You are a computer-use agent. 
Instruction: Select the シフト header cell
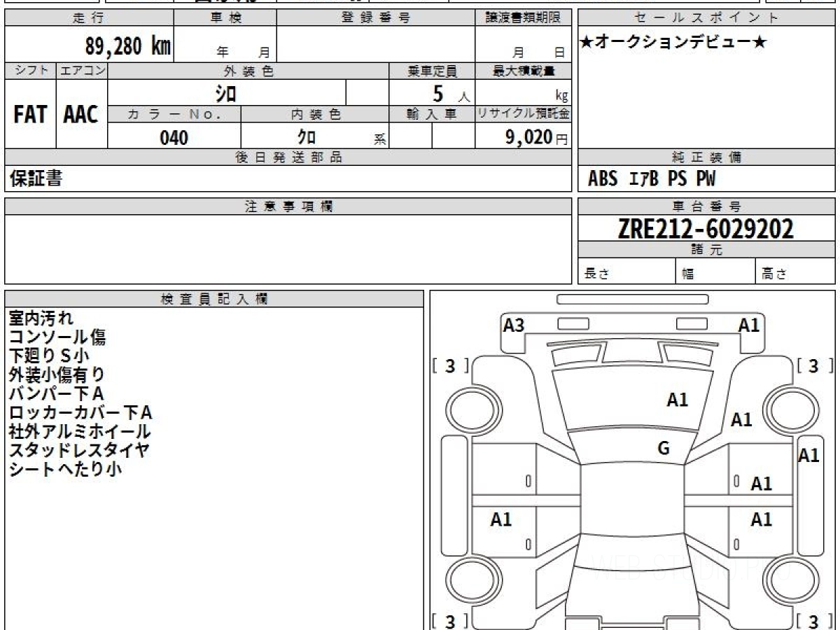[x=30, y=71]
